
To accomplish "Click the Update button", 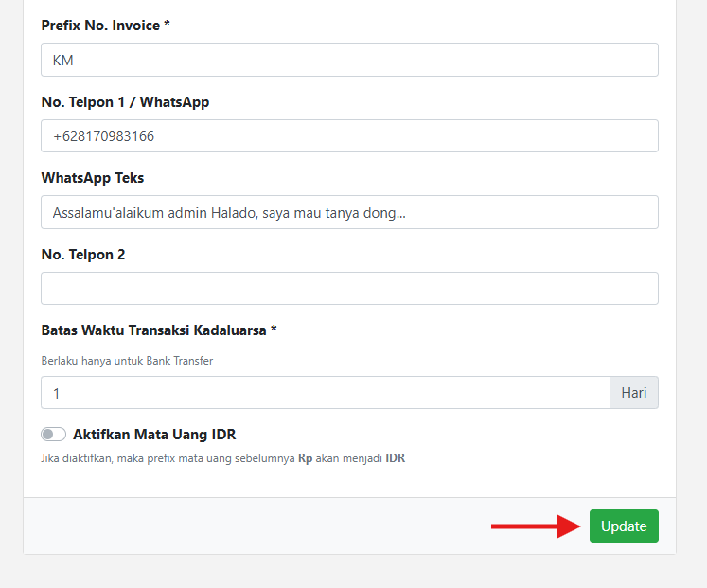I will (623, 526).
